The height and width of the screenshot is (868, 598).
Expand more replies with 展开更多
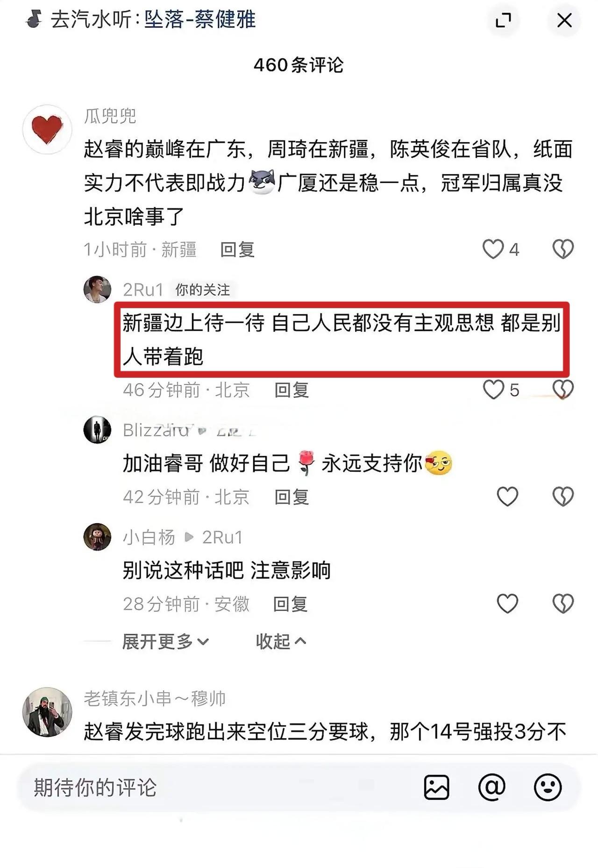pos(165,641)
